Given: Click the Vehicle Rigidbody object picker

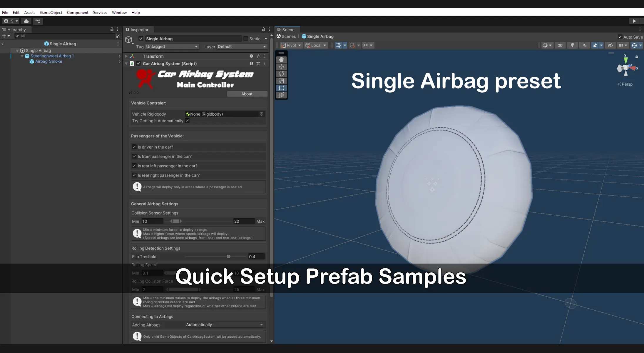Looking at the screenshot, I should pyautogui.click(x=261, y=114).
